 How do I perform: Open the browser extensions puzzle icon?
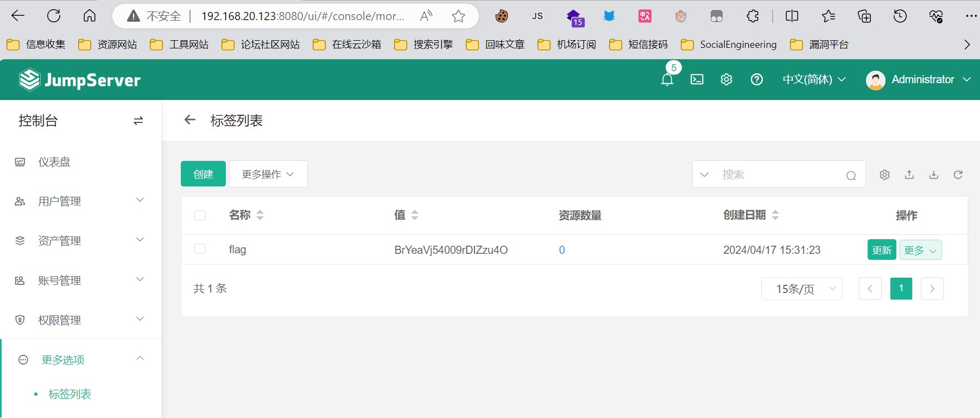point(753,16)
